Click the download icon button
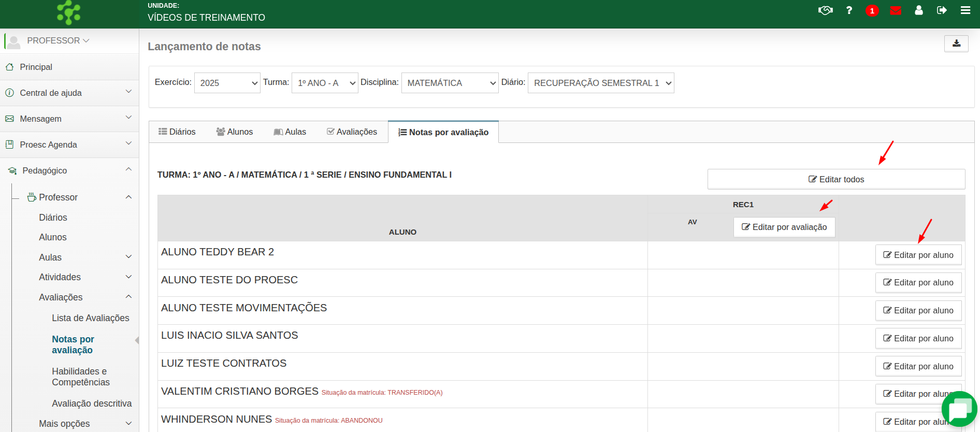Viewport: 980px width, 432px height. click(956, 44)
